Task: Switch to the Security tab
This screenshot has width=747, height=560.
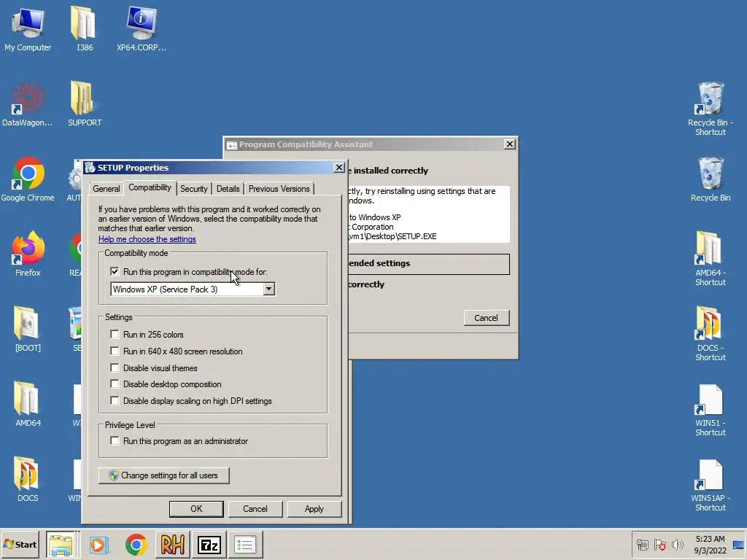Action: [x=193, y=189]
